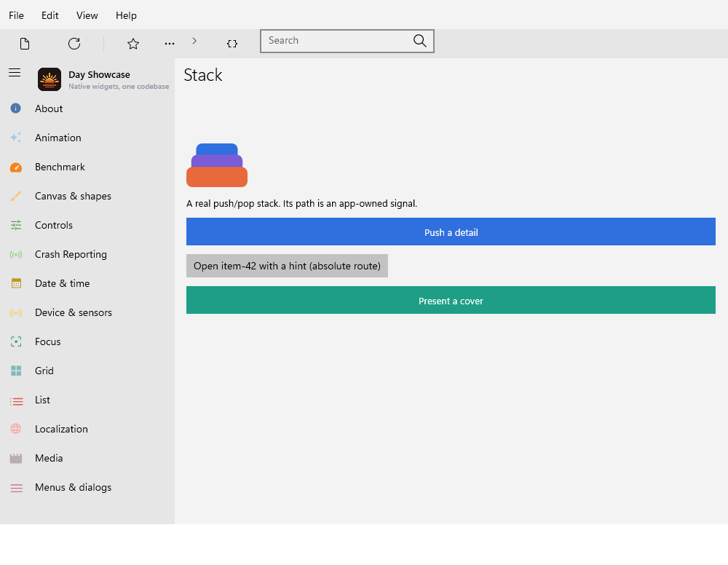
Task: Click the star favorite toolbar icon
Action: click(133, 44)
